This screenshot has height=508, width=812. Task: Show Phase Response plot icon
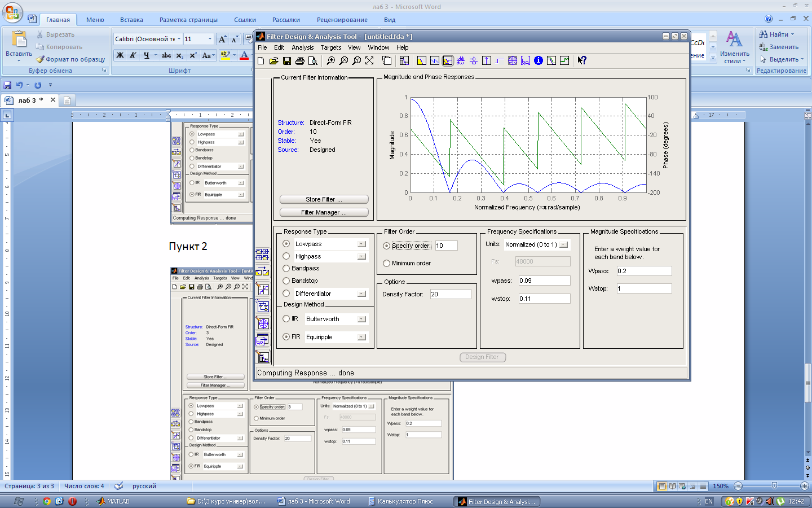[435, 60]
